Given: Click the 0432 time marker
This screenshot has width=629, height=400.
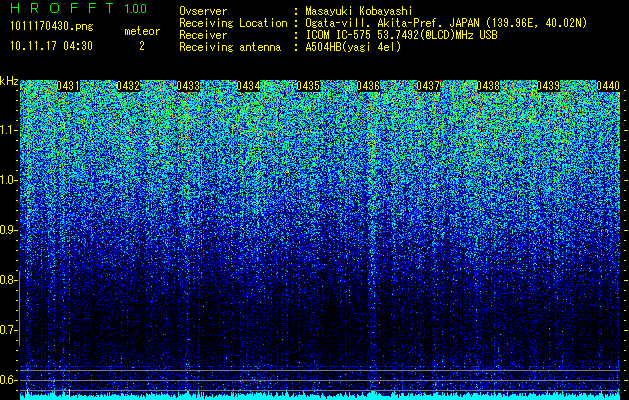Looking at the screenshot, I should coord(128,86).
